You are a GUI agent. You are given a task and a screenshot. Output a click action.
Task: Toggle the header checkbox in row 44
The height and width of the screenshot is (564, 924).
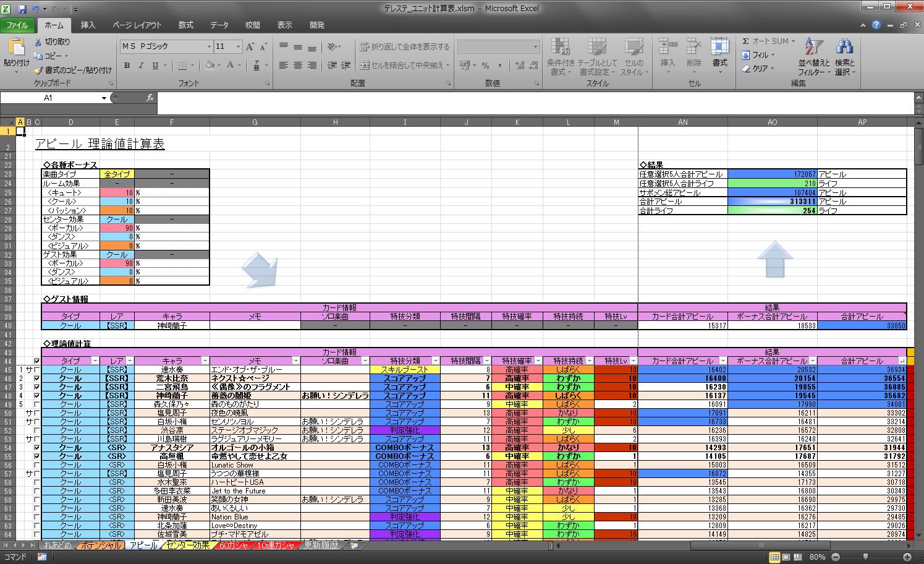click(37, 361)
